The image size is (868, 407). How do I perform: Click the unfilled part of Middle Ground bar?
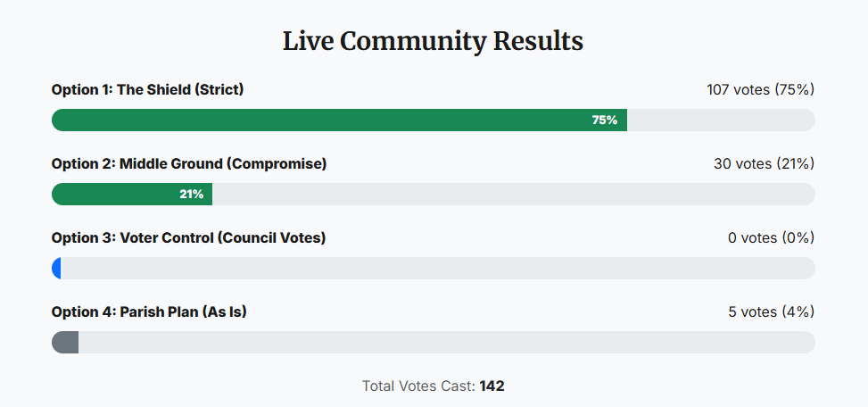point(513,195)
